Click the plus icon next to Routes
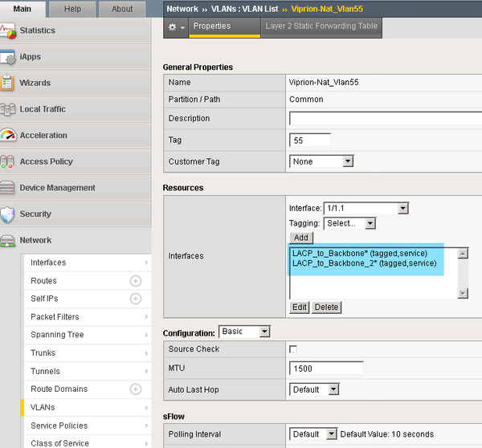The image size is (482, 448). pyautogui.click(x=135, y=281)
